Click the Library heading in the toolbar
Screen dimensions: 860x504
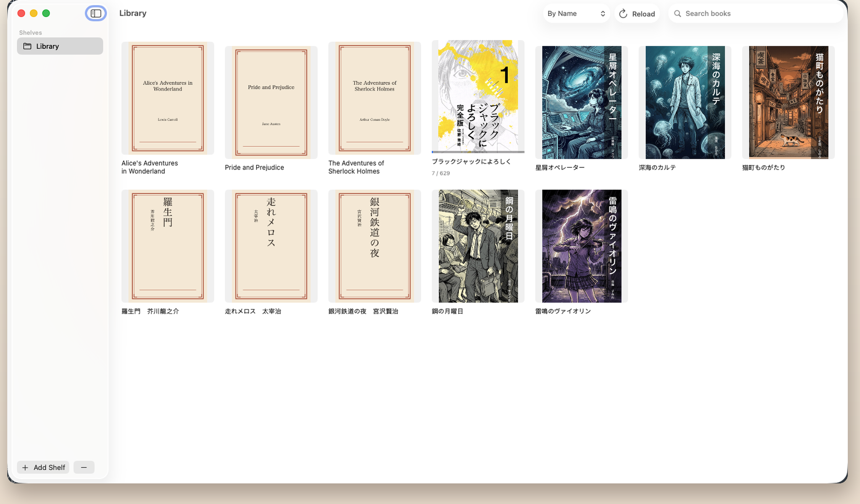pyautogui.click(x=133, y=13)
